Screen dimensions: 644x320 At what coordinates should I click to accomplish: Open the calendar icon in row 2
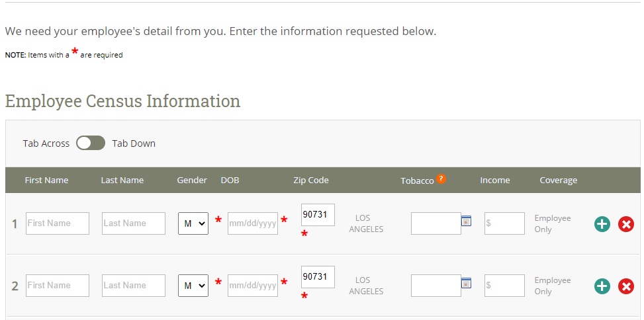(466, 283)
